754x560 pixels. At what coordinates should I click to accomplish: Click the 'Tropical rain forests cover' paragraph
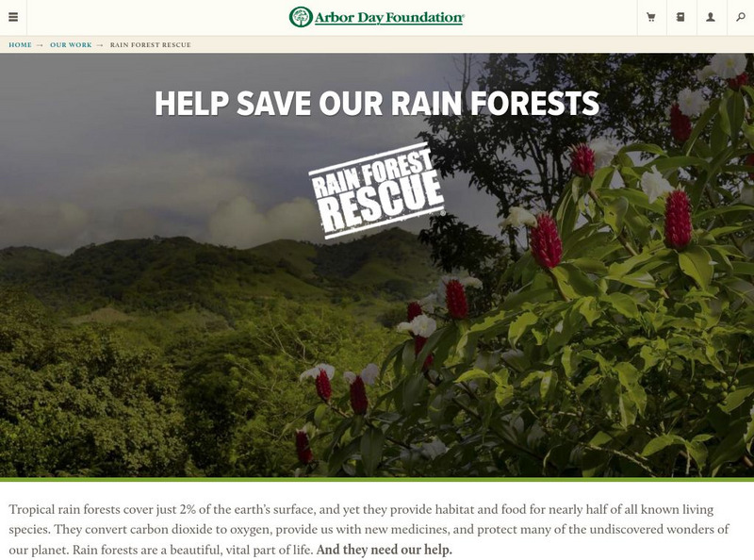tap(369, 529)
